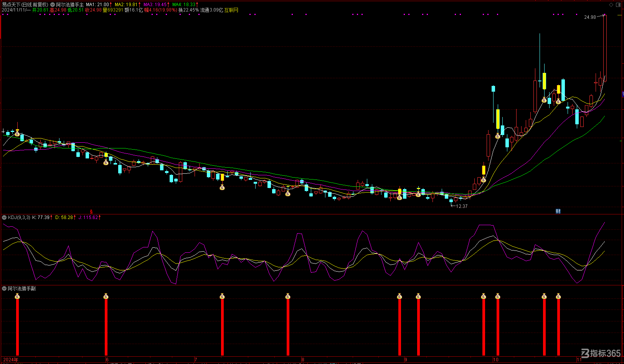Click the change value 幅4.16(19.98%)
Screen dimensions: 624x364
click(161, 10)
